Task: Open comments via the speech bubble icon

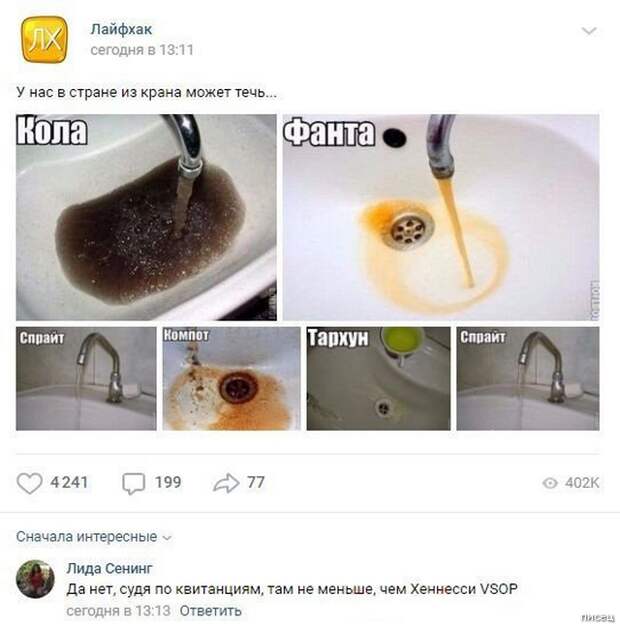Action: point(134,483)
